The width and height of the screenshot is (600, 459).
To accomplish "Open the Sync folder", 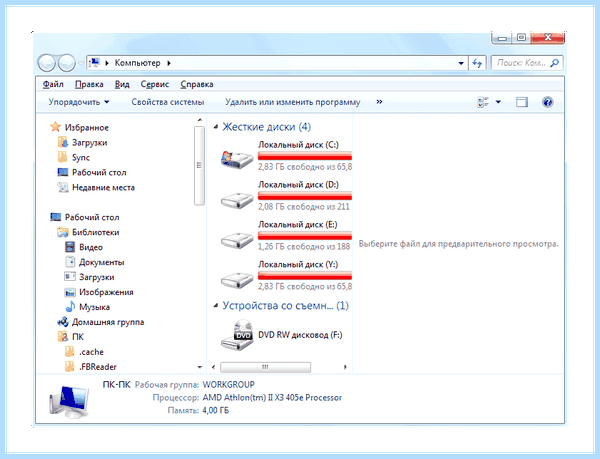I will (81, 157).
